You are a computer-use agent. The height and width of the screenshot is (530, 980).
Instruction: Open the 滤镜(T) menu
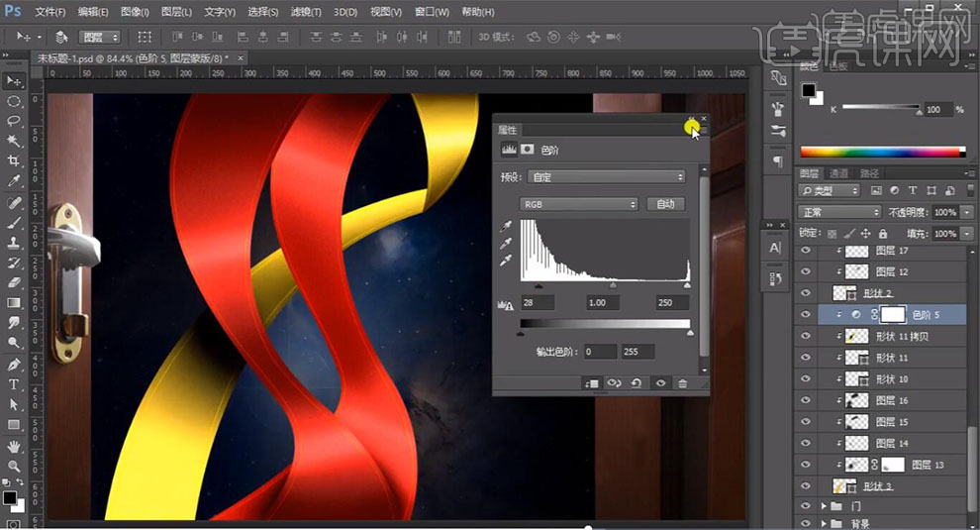click(304, 12)
